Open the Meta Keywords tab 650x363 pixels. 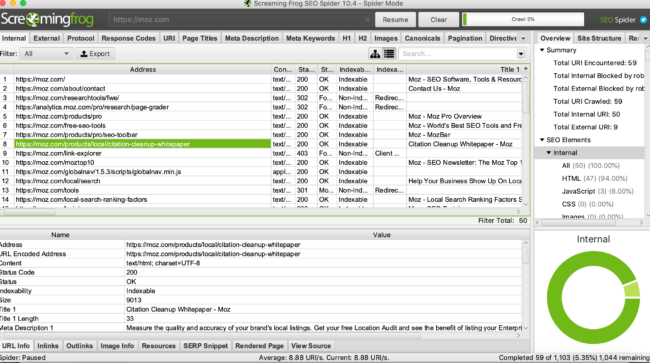tap(310, 38)
